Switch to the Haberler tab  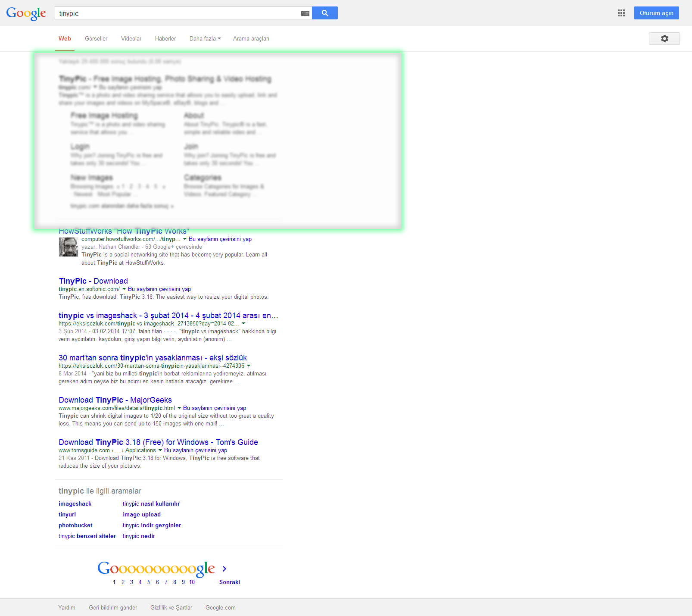[x=165, y=38]
